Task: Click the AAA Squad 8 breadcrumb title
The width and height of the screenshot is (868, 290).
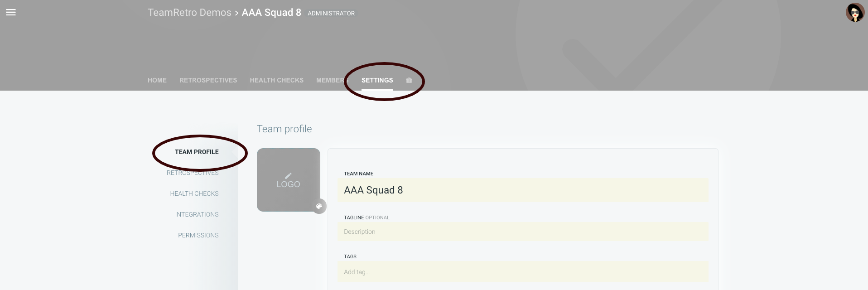Action: pos(271,13)
